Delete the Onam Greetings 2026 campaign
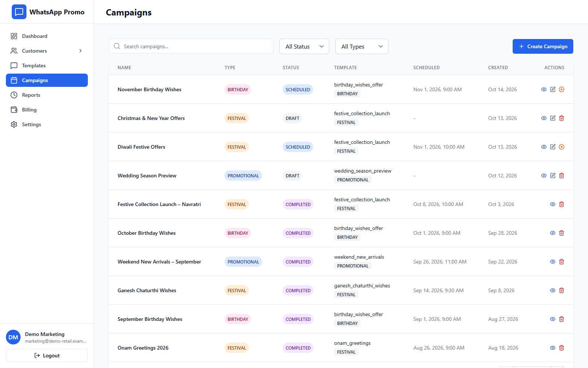 (x=562, y=348)
